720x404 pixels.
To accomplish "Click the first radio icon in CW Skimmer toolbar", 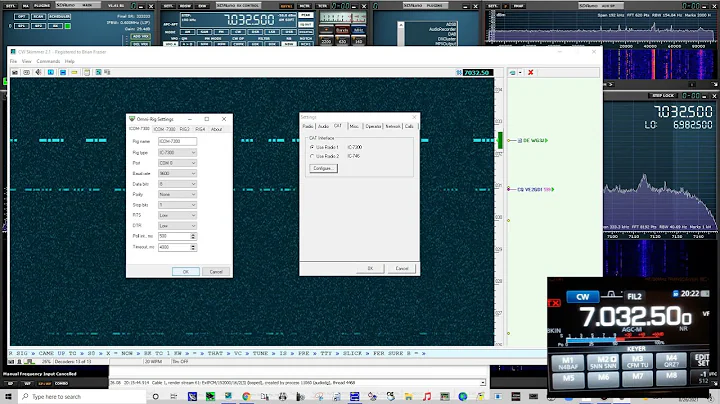I will [15, 73].
